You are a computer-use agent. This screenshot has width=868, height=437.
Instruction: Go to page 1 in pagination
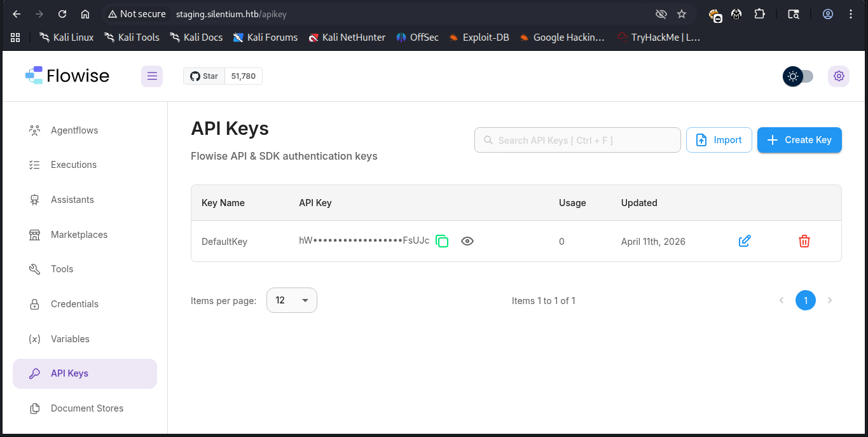806,300
